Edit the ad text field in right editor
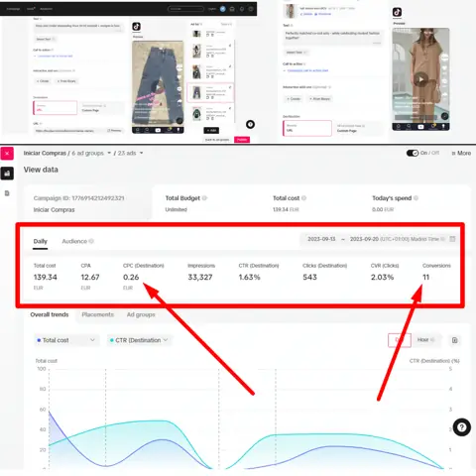 (x=332, y=37)
